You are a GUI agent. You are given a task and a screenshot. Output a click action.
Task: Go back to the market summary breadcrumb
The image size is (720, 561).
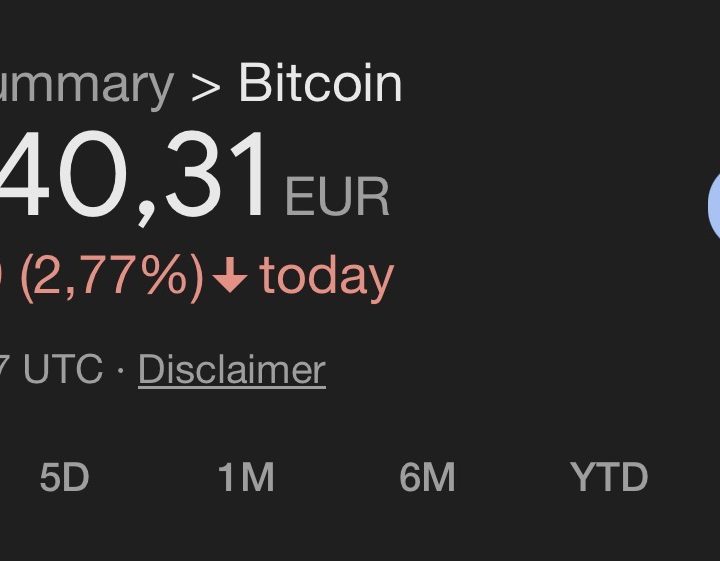point(85,85)
